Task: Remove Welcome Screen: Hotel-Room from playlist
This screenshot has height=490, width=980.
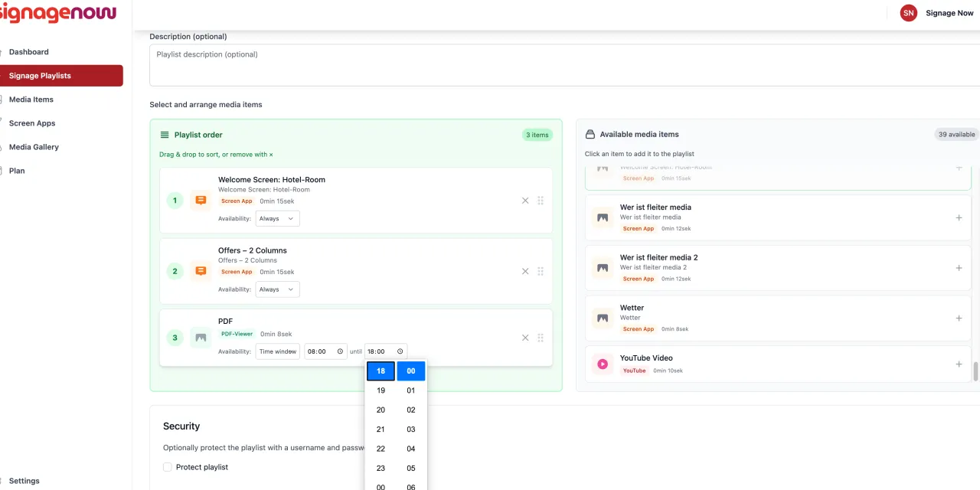Action: point(525,201)
